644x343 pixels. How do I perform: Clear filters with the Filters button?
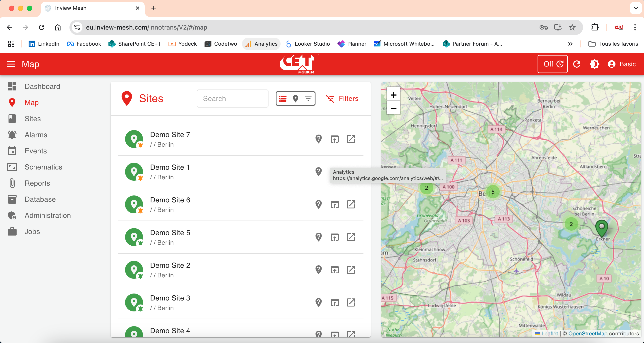(342, 99)
